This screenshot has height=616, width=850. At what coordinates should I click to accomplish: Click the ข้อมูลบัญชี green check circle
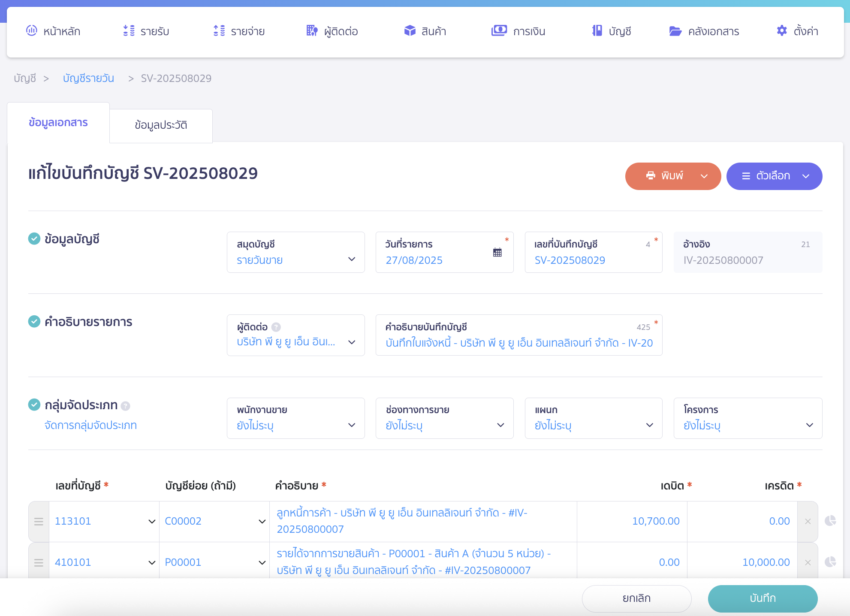tap(34, 239)
